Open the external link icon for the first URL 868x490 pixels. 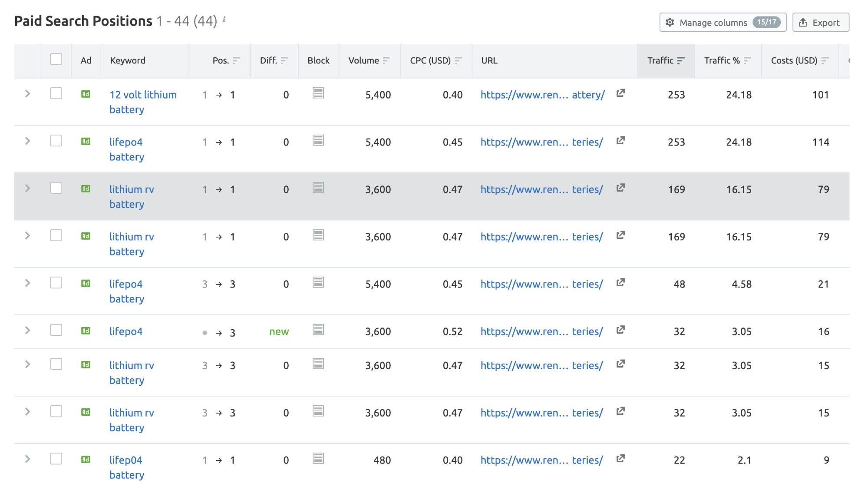click(x=620, y=93)
